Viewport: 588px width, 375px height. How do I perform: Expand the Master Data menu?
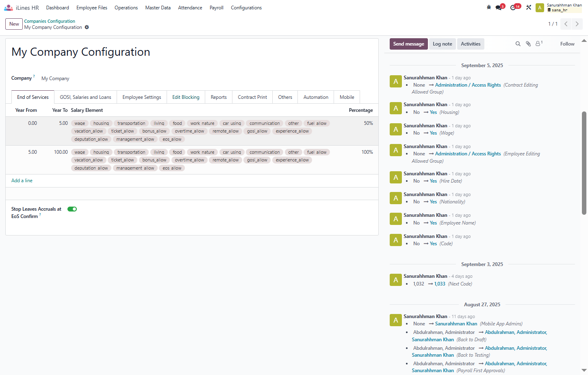coord(158,8)
